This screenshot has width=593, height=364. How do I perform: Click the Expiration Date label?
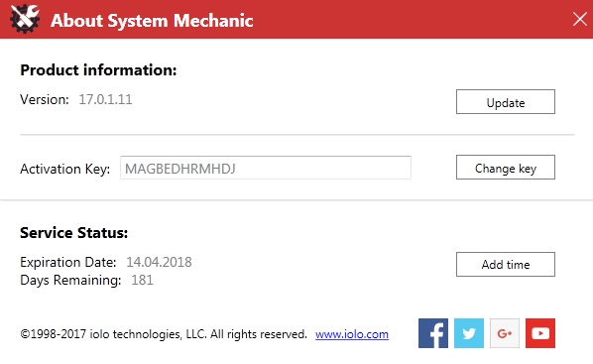pos(68,262)
